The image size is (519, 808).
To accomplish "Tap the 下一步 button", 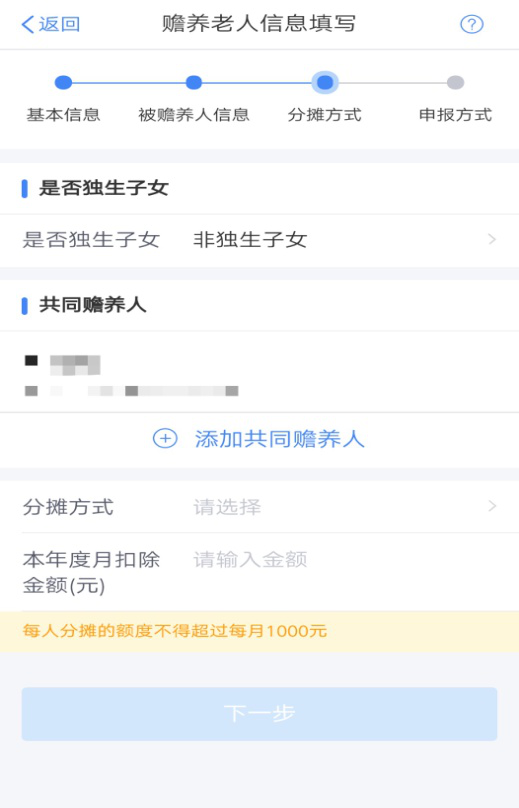I will point(259,714).
